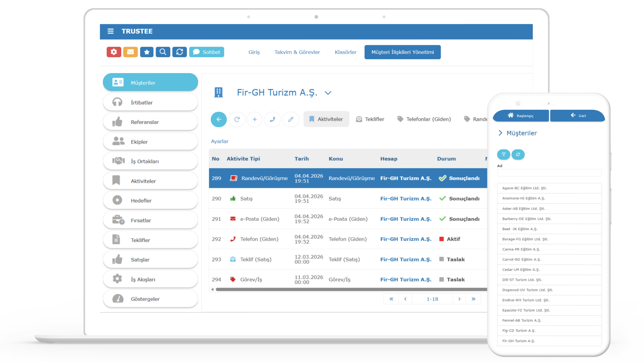Click the Ad search input field
The width and height of the screenshot is (644, 362).
click(x=549, y=173)
